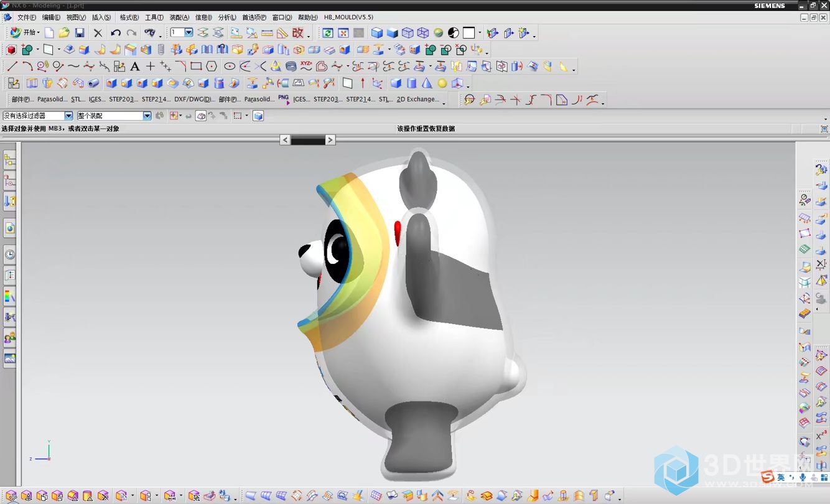The image size is (830, 504).
Task: Click the Cone primitive icon
Action: click(427, 83)
